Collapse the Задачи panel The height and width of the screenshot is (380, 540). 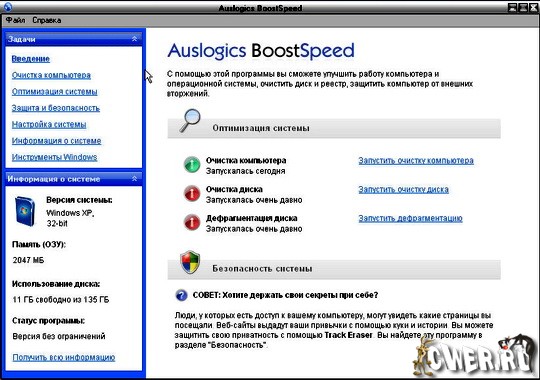135,39
